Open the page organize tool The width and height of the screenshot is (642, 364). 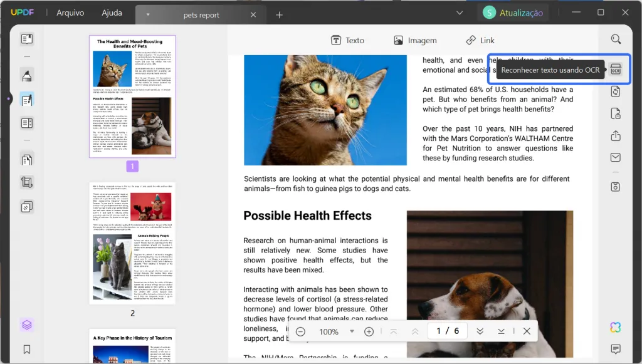click(26, 123)
